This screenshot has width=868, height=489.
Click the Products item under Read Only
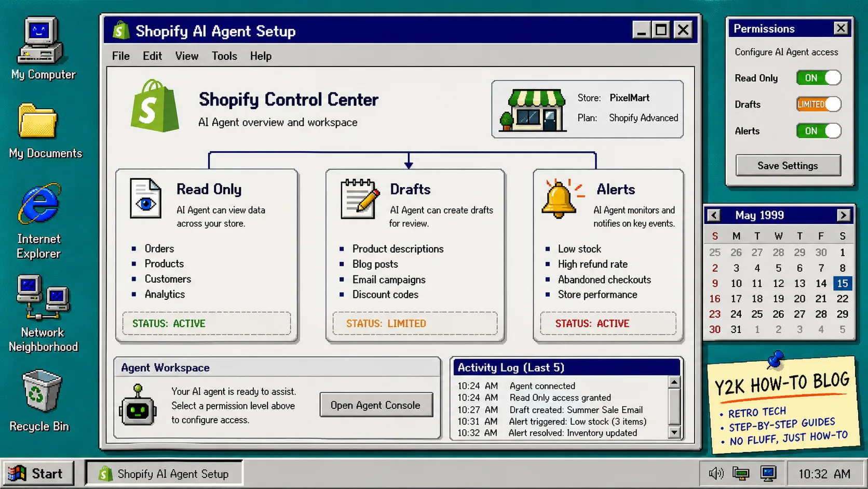[164, 263]
